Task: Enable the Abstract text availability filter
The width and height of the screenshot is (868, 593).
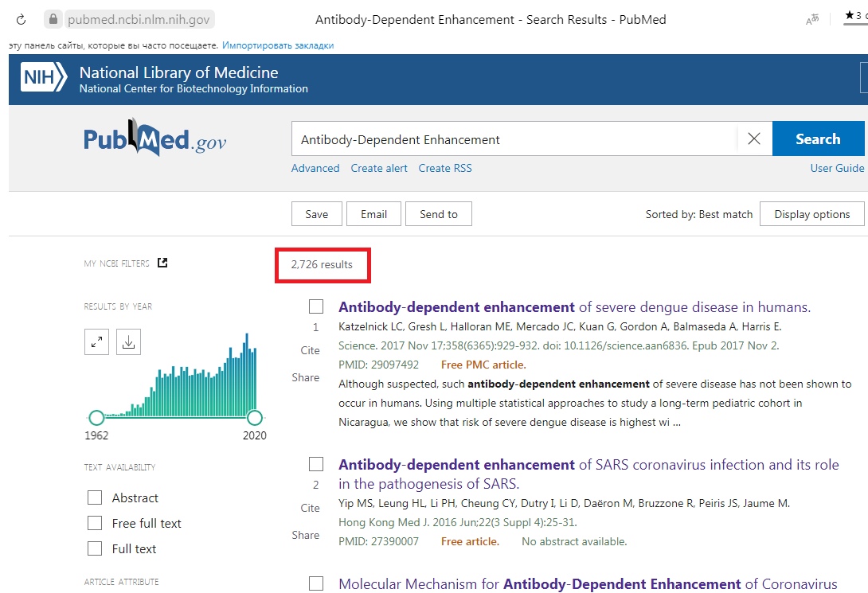Action: (x=96, y=497)
